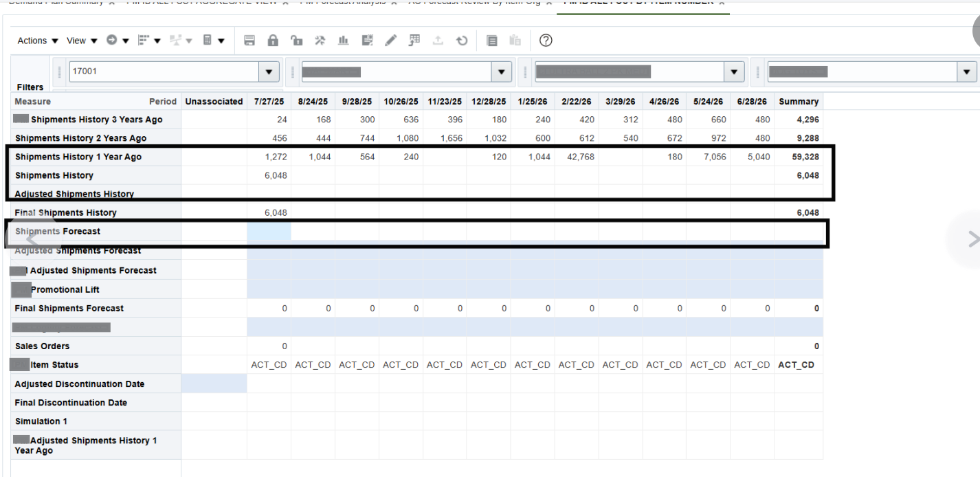The height and width of the screenshot is (477, 980).
Task: Open the 17001 filter dropdown
Action: pyautogui.click(x=269, y=71)
